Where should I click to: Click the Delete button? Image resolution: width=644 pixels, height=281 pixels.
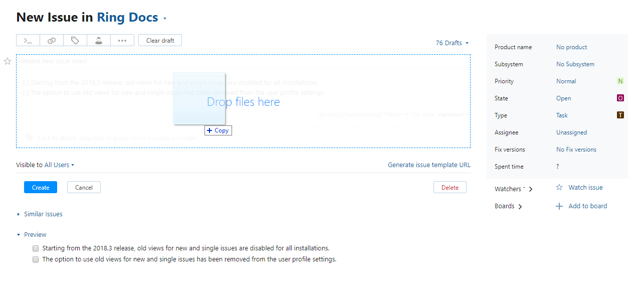(450, 187)
